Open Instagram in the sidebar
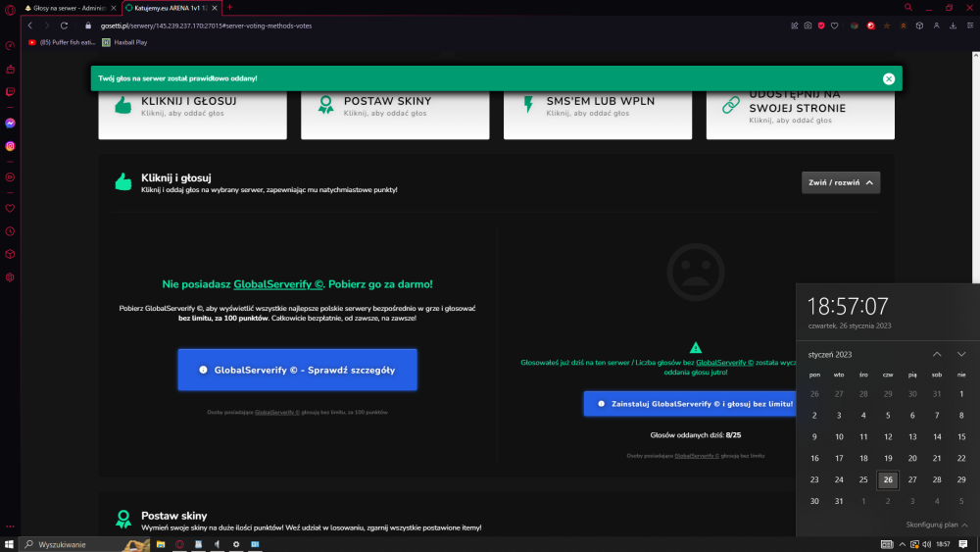The height and width of the screenshot is (552, 980). (x=10, y=146)
